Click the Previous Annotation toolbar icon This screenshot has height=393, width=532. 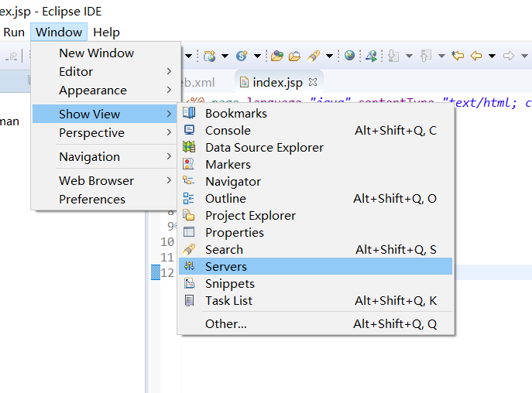425,56
